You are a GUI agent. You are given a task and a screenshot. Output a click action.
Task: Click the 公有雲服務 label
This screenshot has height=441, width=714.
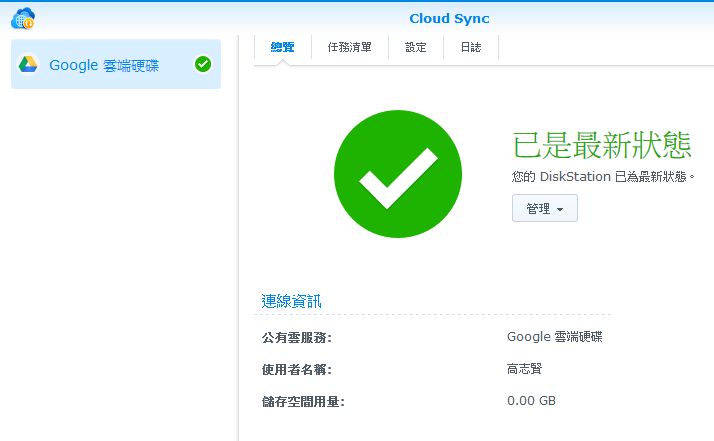click(x=297, y=338)
